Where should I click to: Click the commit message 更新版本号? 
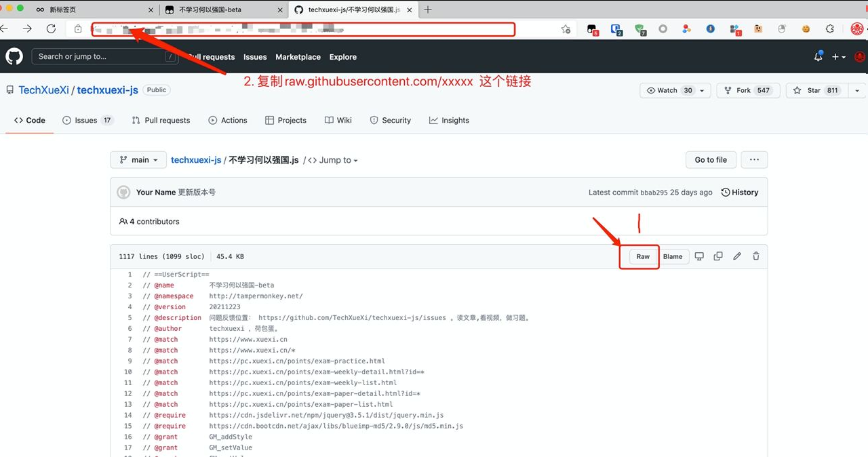(197, 193)
